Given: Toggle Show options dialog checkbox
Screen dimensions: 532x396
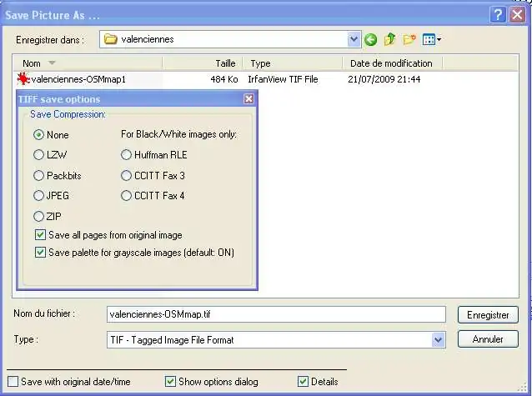Looking at the screenshot, I should pyautogui.click(x=171, y=382).
